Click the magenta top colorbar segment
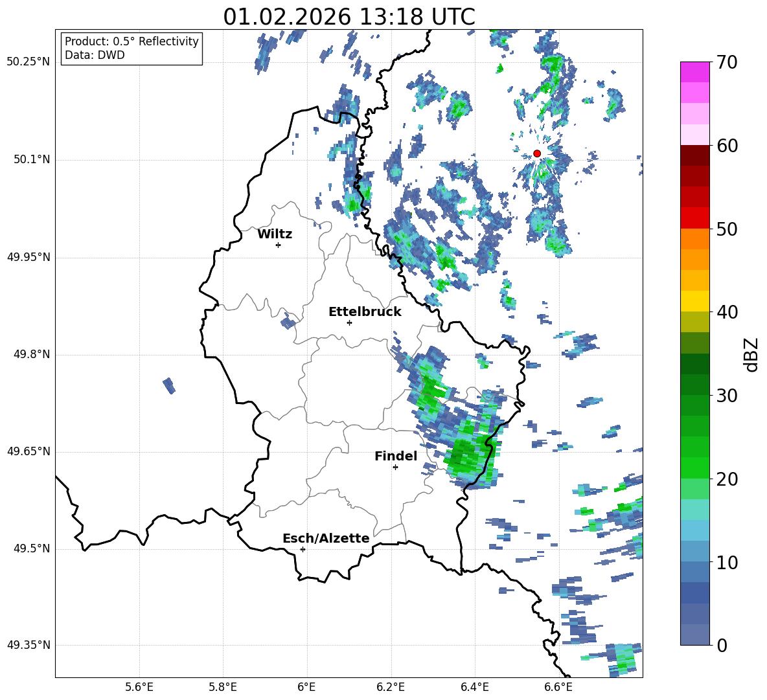Viewport: 767px width, 700px height. click(694, 73)
